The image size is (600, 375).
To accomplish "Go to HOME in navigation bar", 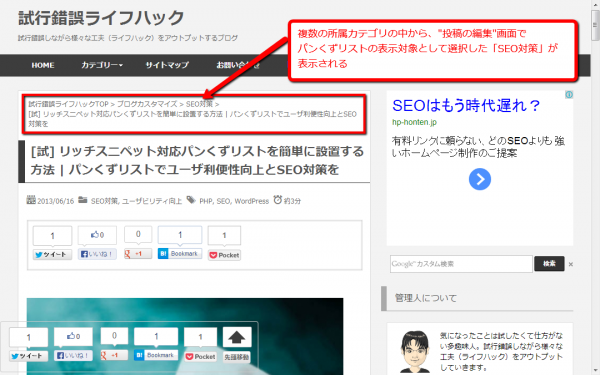I will coord(43,65).
